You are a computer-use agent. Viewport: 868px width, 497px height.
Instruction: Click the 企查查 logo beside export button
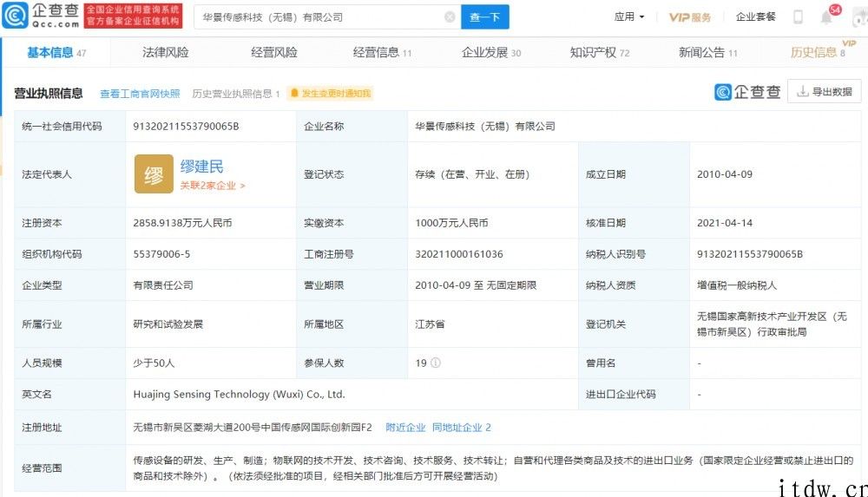(747, 92)
